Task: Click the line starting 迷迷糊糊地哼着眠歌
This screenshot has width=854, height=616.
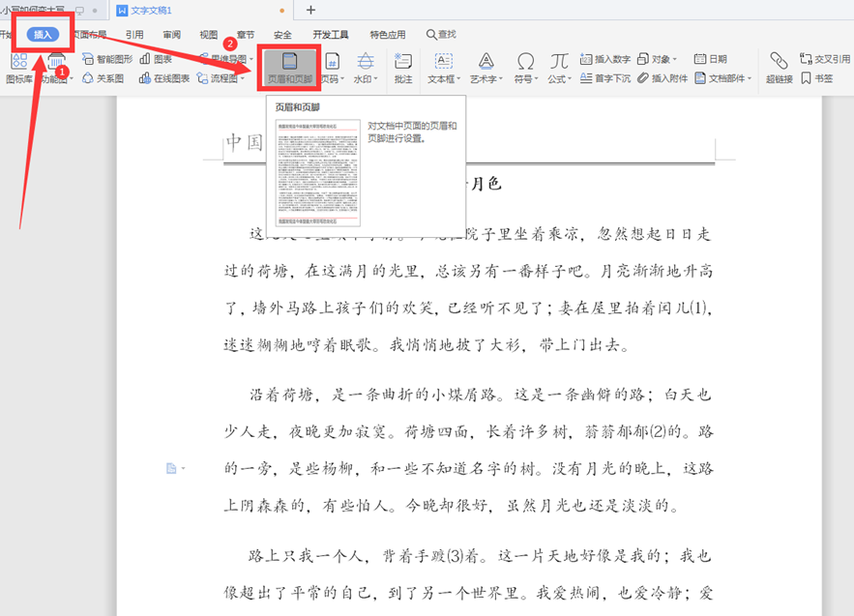Action: [x=427, y=345]
